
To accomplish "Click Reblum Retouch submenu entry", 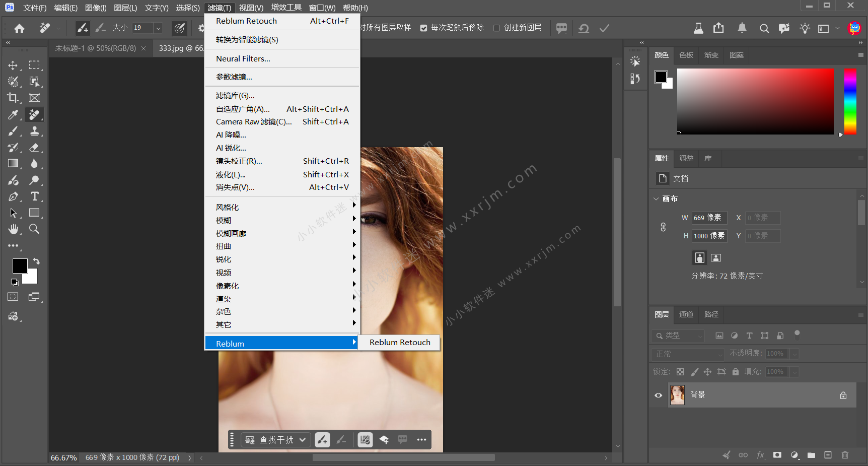I will pos(400,343).
